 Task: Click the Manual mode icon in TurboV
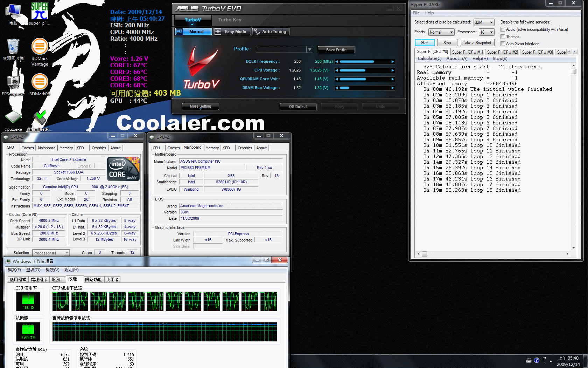click(x=180, y=32)
